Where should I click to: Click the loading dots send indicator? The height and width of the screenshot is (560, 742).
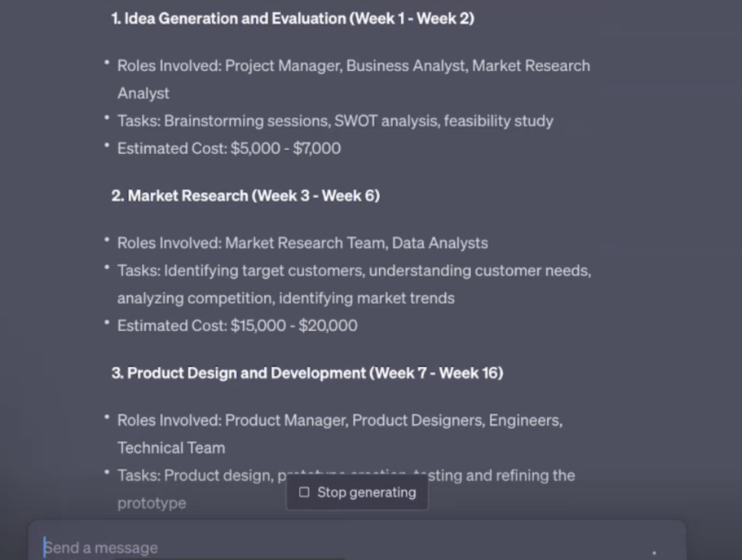click(x=654, y=553)
